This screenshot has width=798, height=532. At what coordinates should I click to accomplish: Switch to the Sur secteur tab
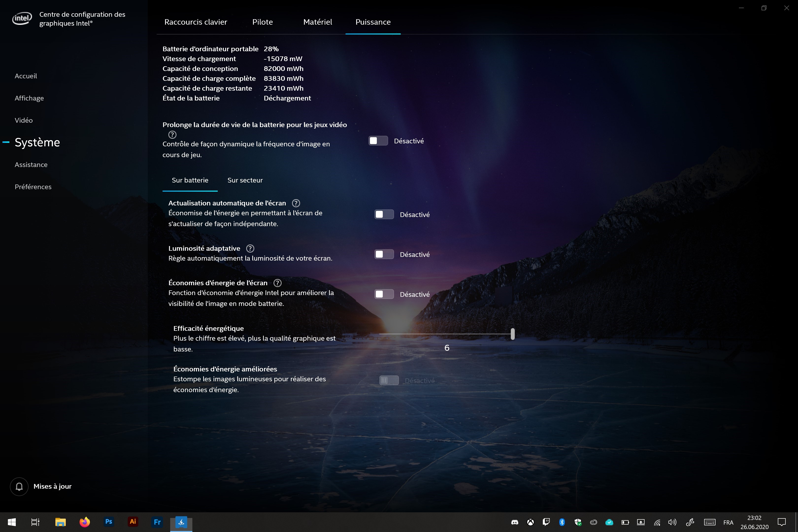point(245,180)
